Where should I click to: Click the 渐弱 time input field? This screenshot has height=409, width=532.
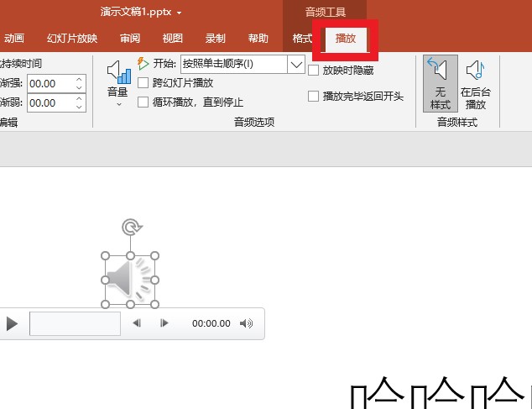(x=50, y=102)
